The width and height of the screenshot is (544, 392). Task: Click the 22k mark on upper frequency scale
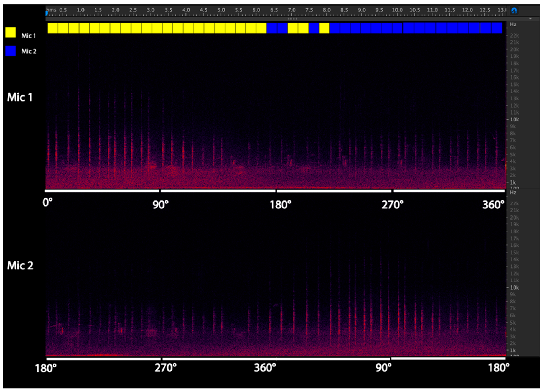pos(514,36)
